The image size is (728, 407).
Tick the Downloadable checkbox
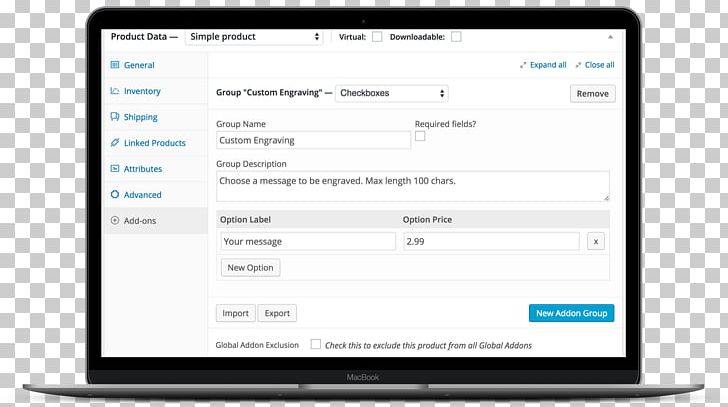click(x=456, y=37)
